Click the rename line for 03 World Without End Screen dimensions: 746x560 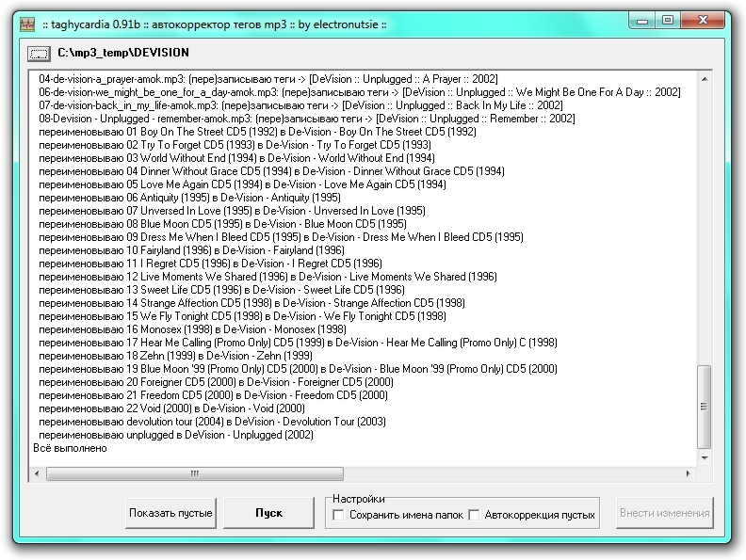pyautogui.click(x=237, y=158)
